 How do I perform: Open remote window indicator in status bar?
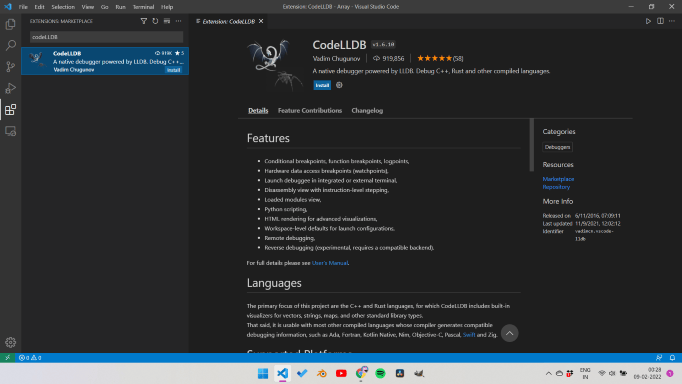coord(7,357)
